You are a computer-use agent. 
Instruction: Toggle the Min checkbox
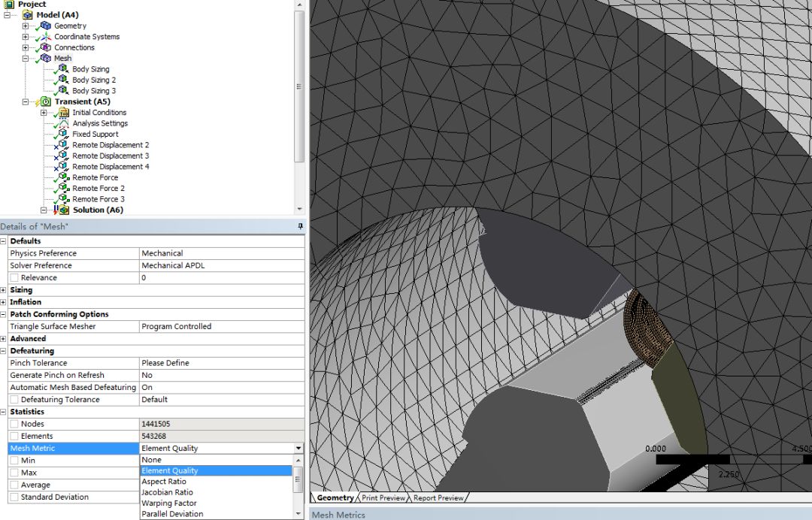pos(14,461)
